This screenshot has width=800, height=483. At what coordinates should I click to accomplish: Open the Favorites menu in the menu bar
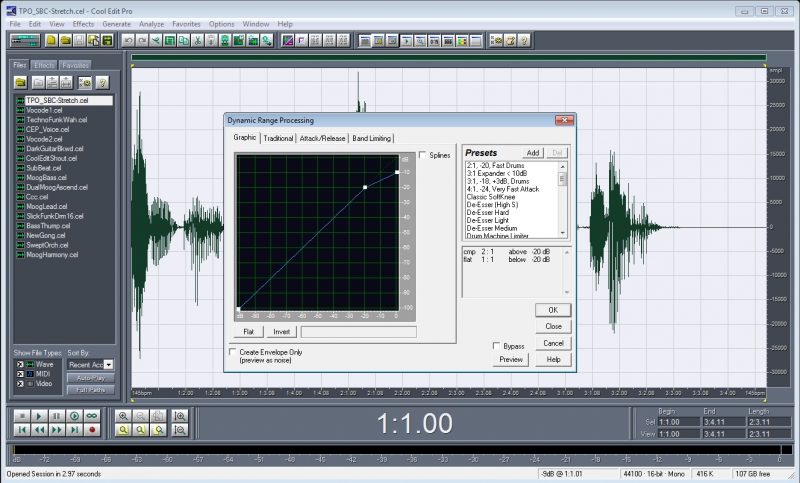point(186,24)
